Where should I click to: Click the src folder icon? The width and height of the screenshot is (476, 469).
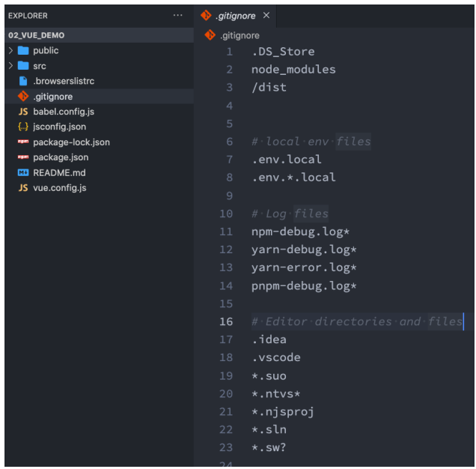[x=22, y=66]
